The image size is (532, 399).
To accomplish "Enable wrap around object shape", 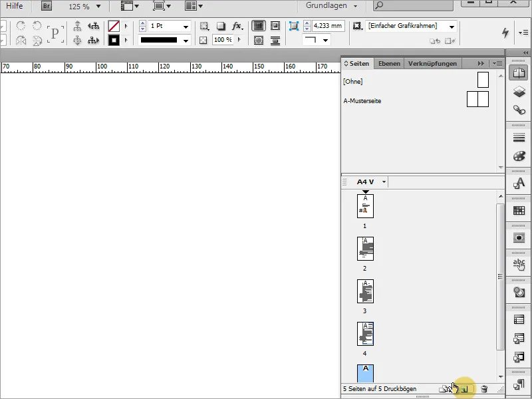I will pos(259,41).
